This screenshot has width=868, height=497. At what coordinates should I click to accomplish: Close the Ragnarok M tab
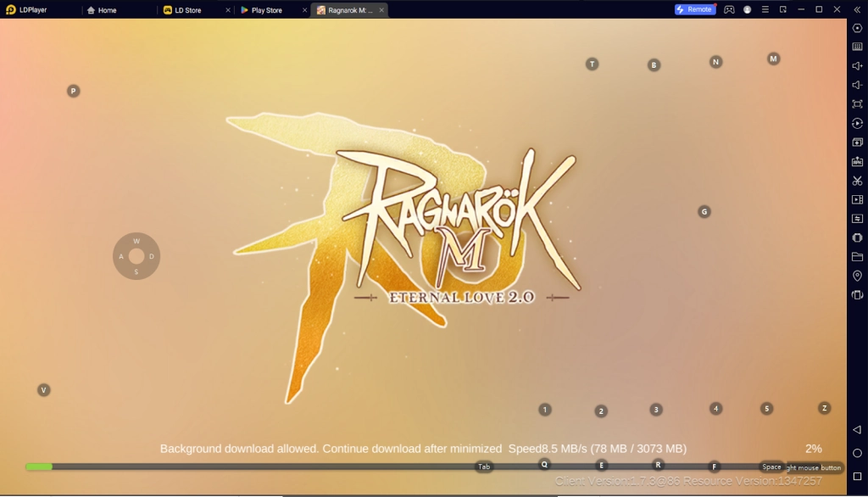point(381,10)
